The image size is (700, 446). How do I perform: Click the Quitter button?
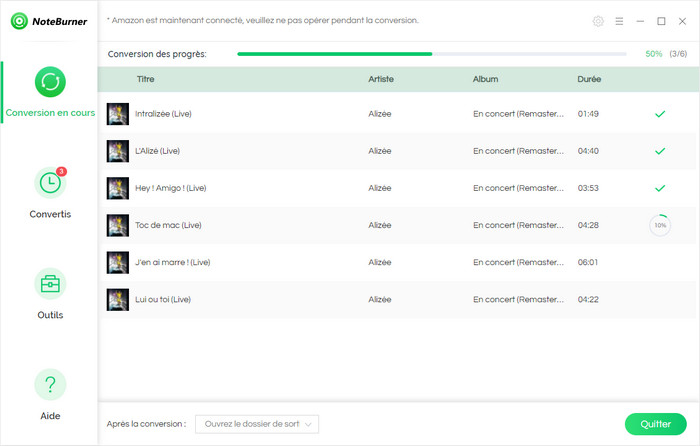(655, 424)
